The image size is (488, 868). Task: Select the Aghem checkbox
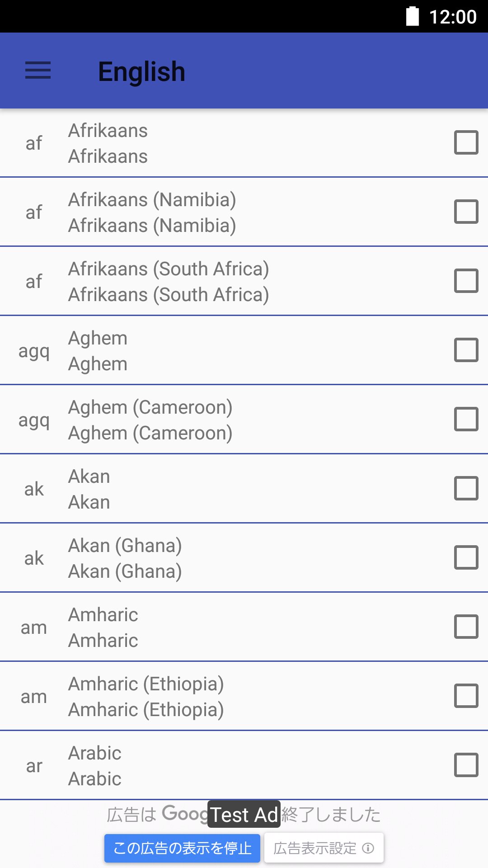[x=466, y=350]
